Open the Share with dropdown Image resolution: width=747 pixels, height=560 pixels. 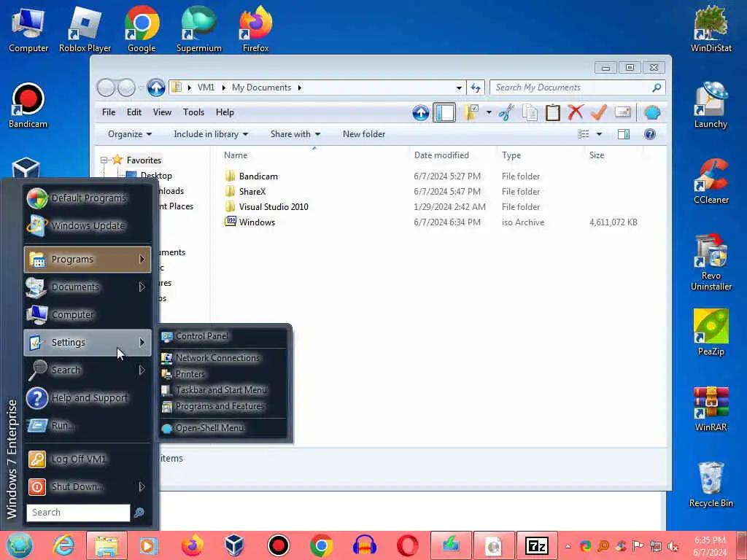click(295, 134)
